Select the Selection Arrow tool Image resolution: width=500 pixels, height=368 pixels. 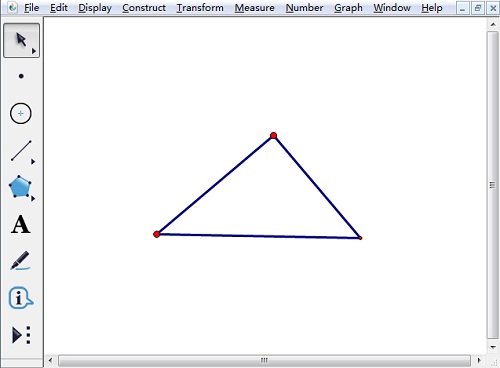click(21, 40)
